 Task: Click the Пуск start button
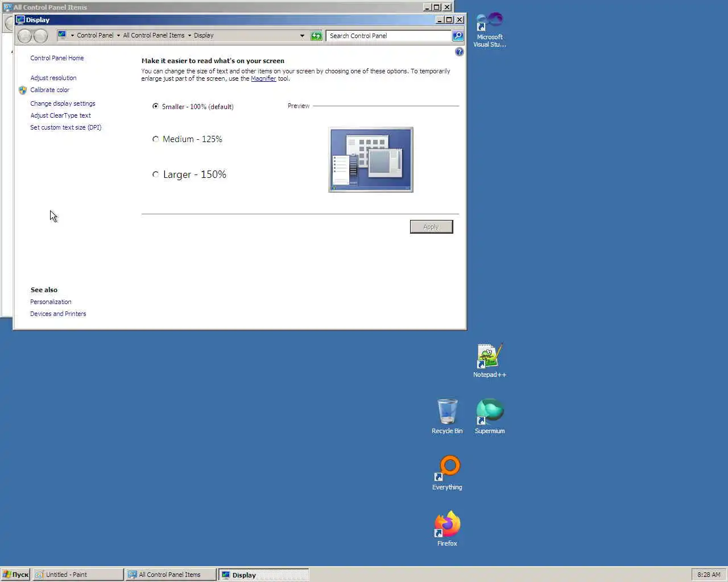tap(15, 575)
